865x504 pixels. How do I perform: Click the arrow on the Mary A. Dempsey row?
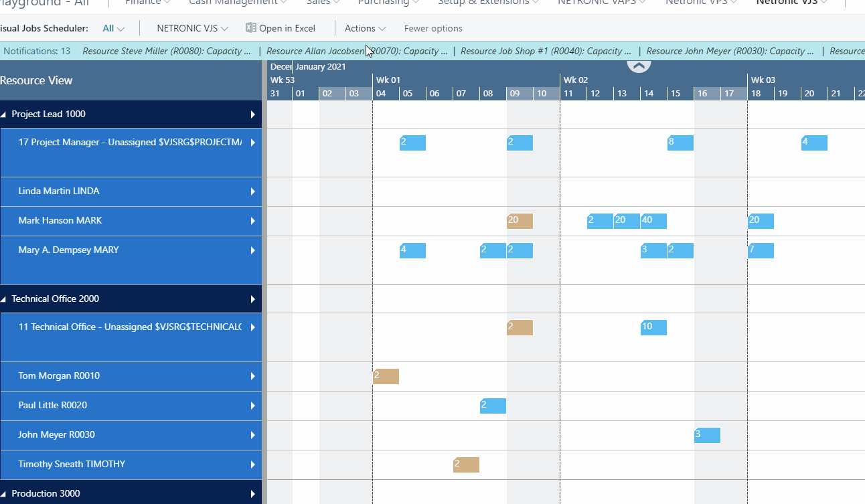pyautogui.click(x=253, y=250)
